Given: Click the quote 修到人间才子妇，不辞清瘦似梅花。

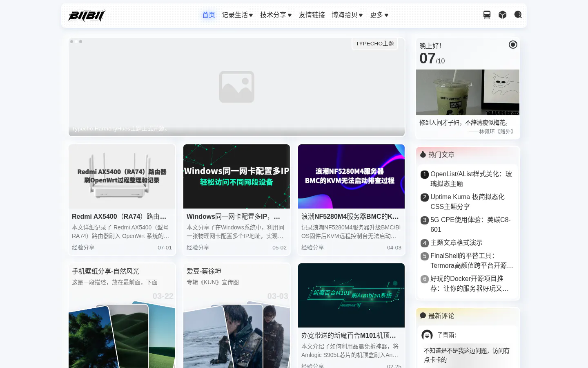Looking at the screenshot, I should pyautogui.click(x=465, y=123).
